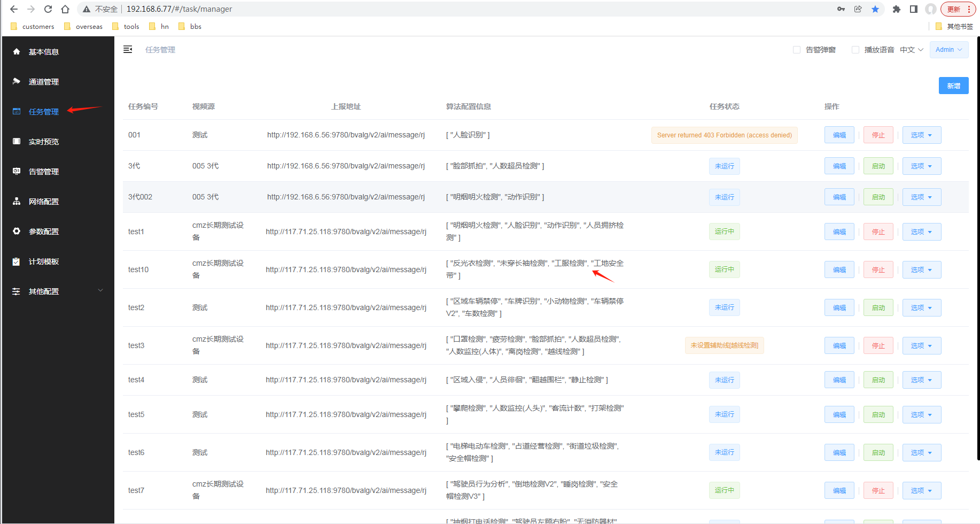Image resolution: width=980 pixels, height=524 pixels.
Task: Click the camera icon beside 通道管理
Action: tap(17, 81)
